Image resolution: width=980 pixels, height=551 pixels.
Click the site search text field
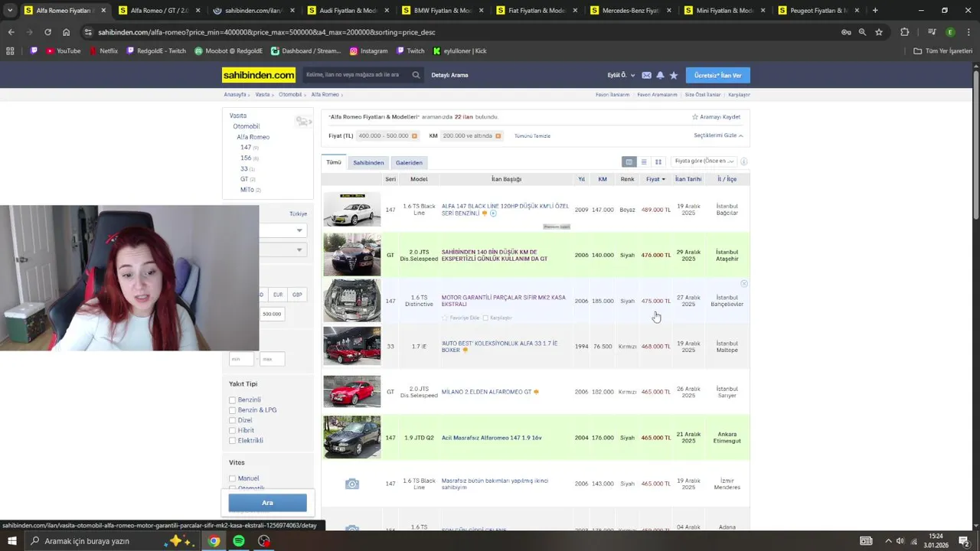356,75
